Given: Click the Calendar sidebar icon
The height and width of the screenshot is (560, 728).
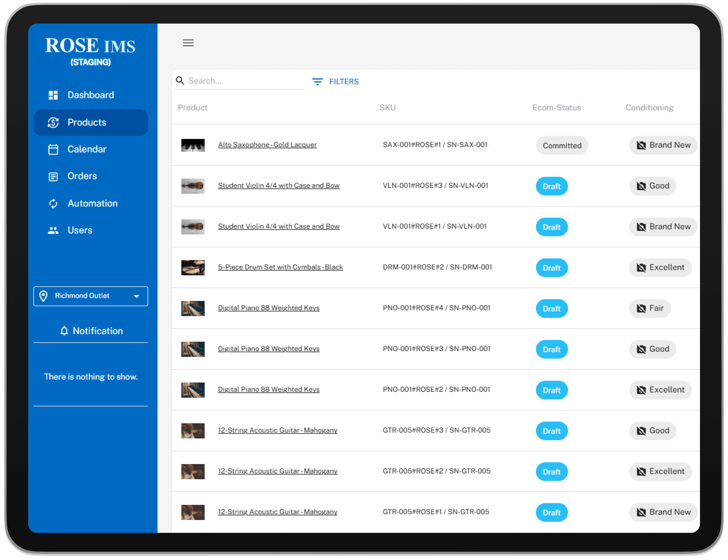Looking at the screenshot, I should (x=53, y=149).
